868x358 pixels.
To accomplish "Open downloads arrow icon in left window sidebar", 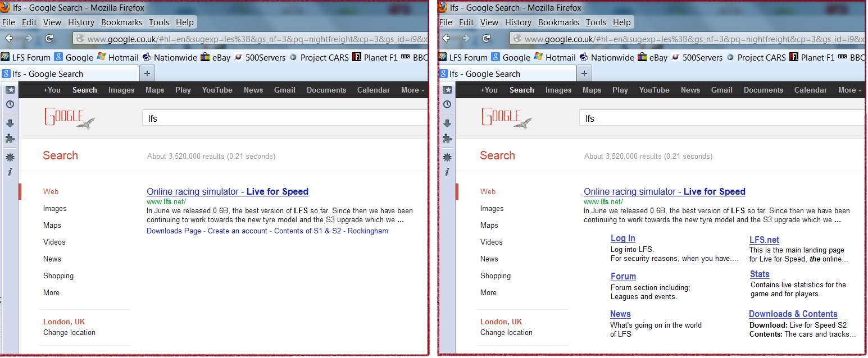I will point(10,123).
